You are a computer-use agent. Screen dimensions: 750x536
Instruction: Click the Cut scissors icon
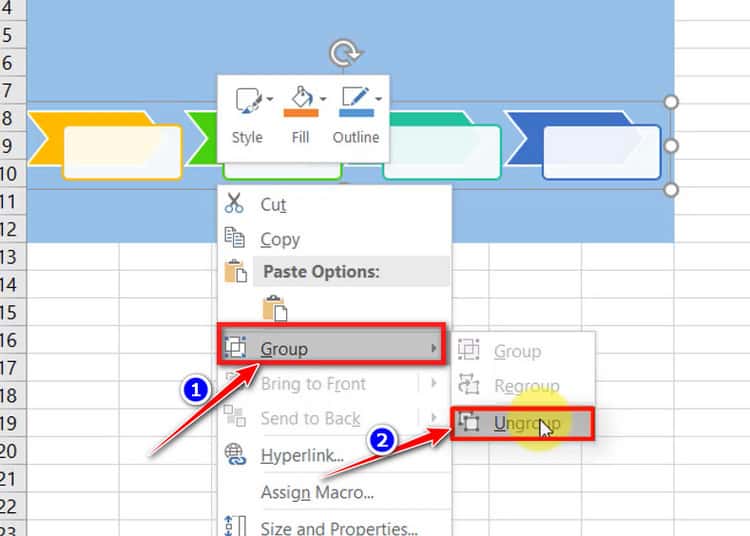[234, 203]
